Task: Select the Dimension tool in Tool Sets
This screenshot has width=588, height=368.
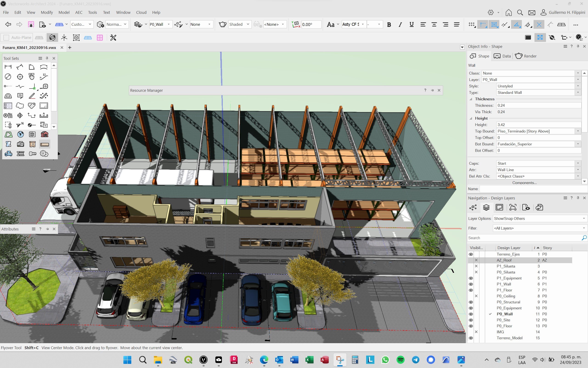Action: [x=8, y=67]
